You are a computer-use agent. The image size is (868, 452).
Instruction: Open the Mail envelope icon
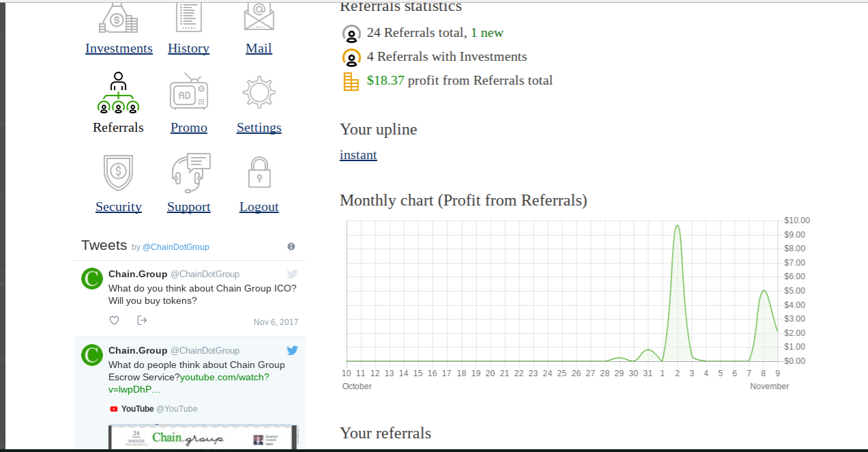pyautogui.click(x=259, y=16)
